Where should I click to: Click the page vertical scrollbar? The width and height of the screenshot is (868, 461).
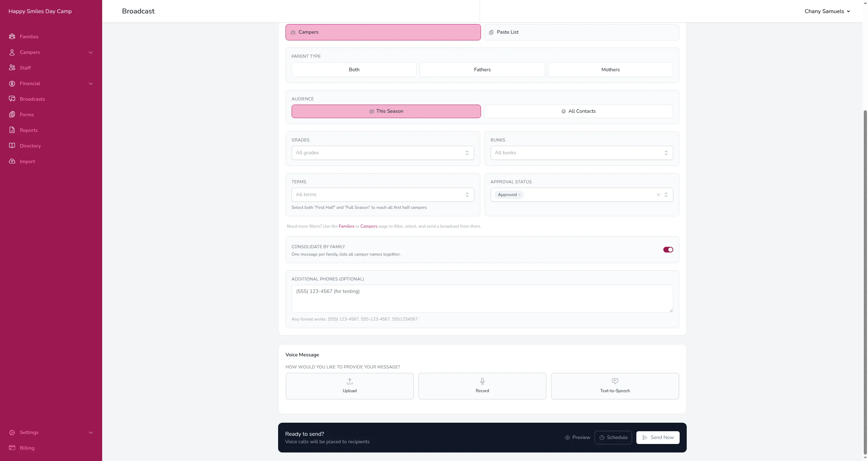[865, 282]
